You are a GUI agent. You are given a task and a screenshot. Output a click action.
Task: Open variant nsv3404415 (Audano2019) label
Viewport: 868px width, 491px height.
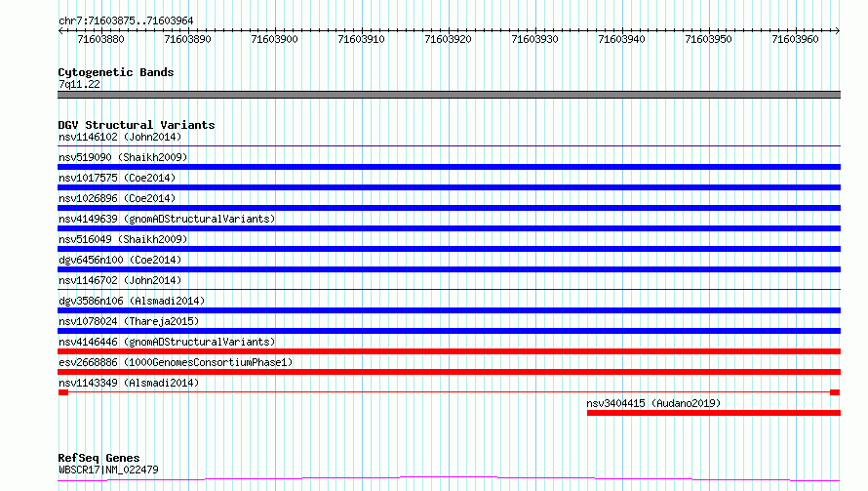653,403
